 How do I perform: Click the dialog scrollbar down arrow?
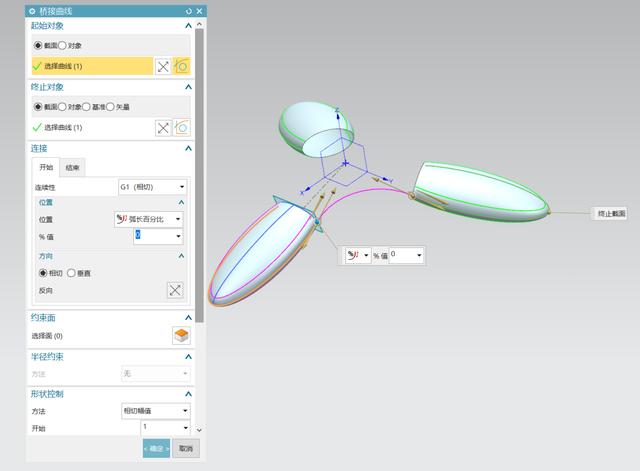[x=199, y=430]
